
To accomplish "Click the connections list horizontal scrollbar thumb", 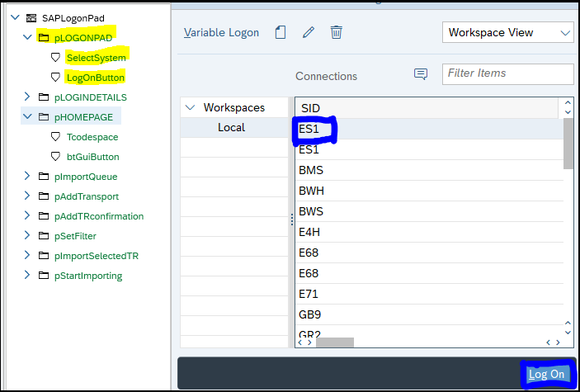I will 335,342.
